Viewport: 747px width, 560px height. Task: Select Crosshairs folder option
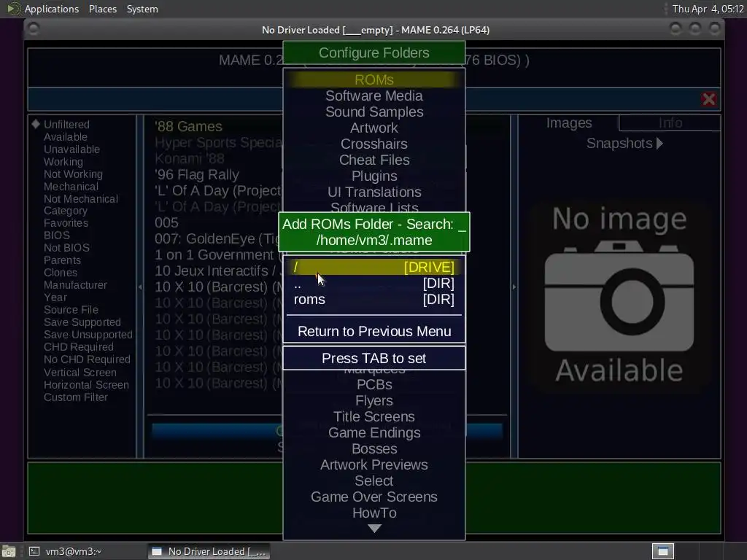click(x=374, y=144)
